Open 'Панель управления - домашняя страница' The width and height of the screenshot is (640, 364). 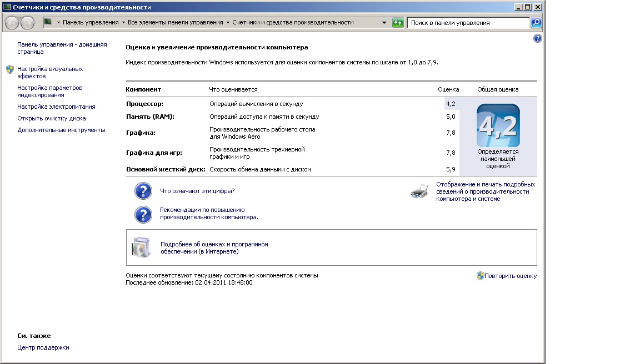coord(62,48)
